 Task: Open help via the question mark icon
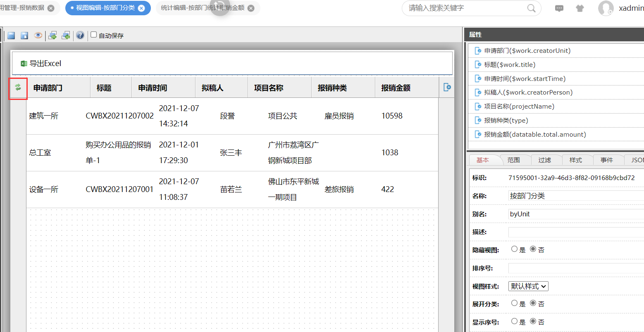(x=80, y=36)
